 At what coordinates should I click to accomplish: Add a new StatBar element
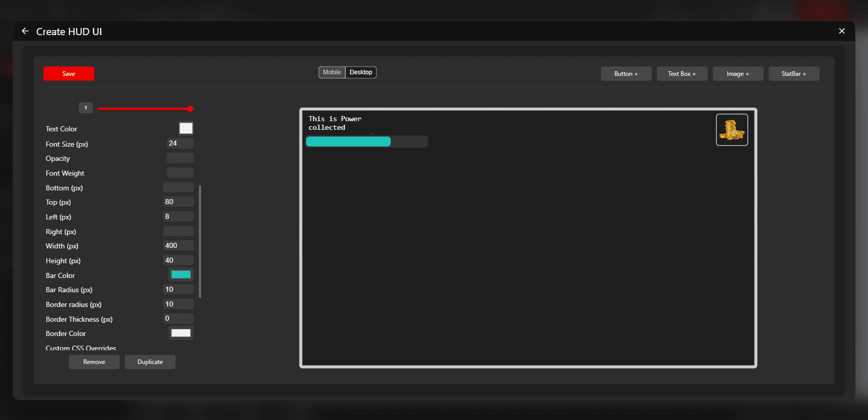point(794,74)
